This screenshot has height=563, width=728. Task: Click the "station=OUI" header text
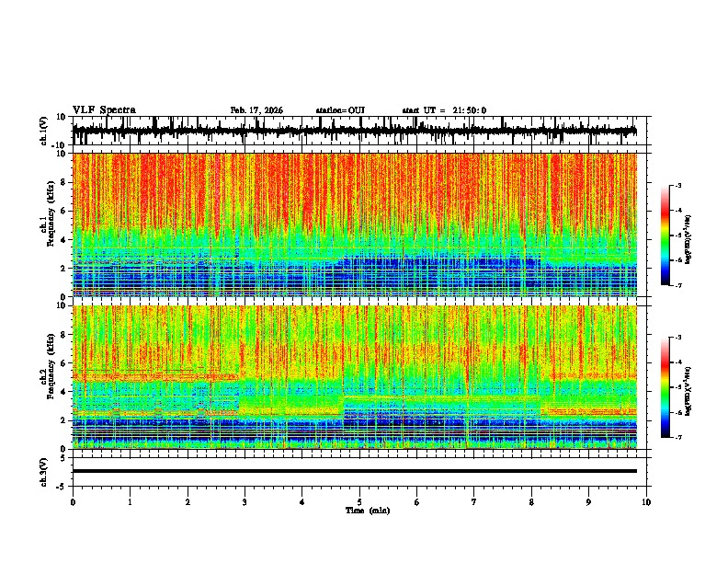click(x=340, y=110)
